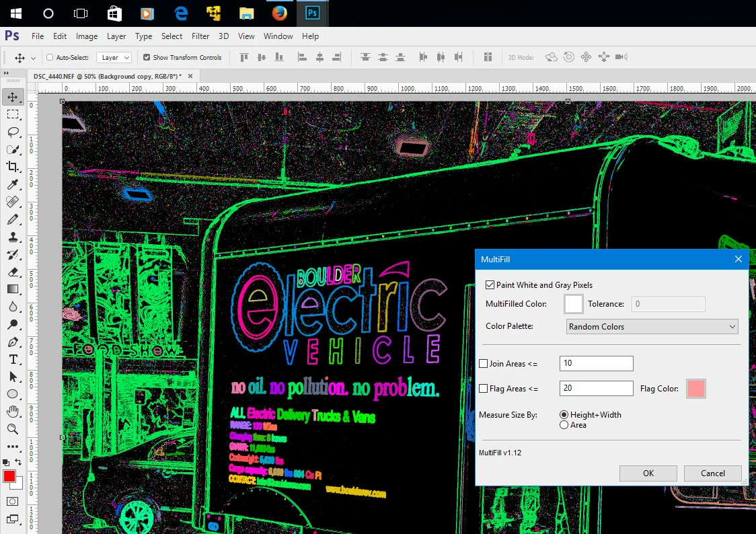
Task: Open the red foreground color swatch
Action: (x=9, y=476)
